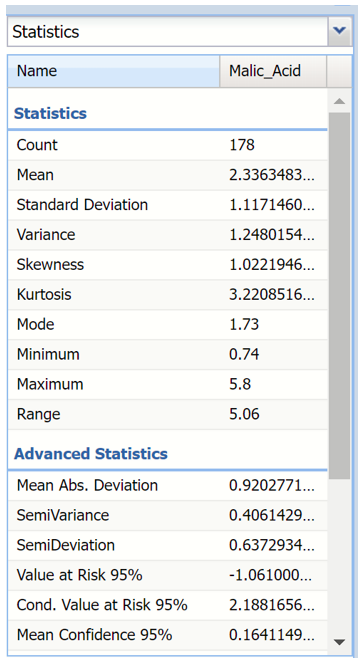Click the Statistics combo box field
Screen dimensions: 363x666
click(168, 31)
